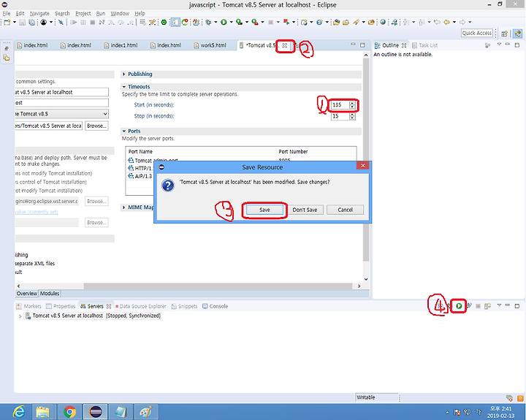Click the Skip All Breakpoints icon

pyautogui.click(x=61, y=22)
